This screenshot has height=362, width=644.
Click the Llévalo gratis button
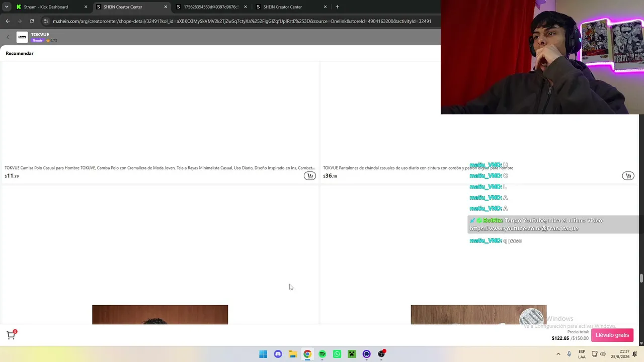pos(612,335)
